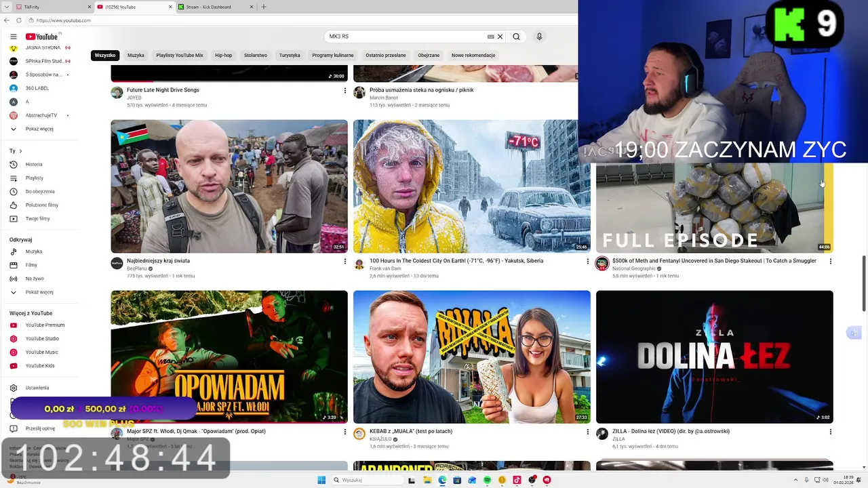
Task: Open KSIĄŻULO channel link
Action: coord(380,439)
